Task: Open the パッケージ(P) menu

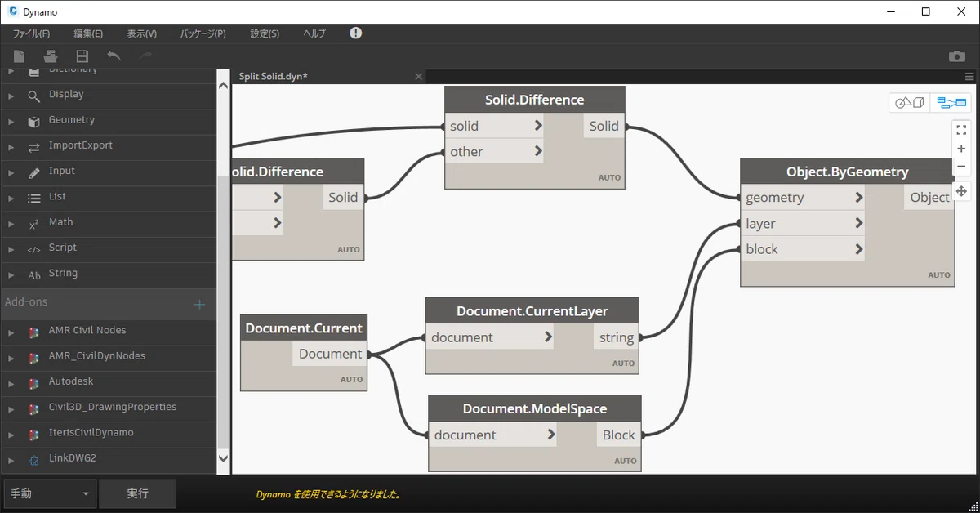Action: [203, 33]
